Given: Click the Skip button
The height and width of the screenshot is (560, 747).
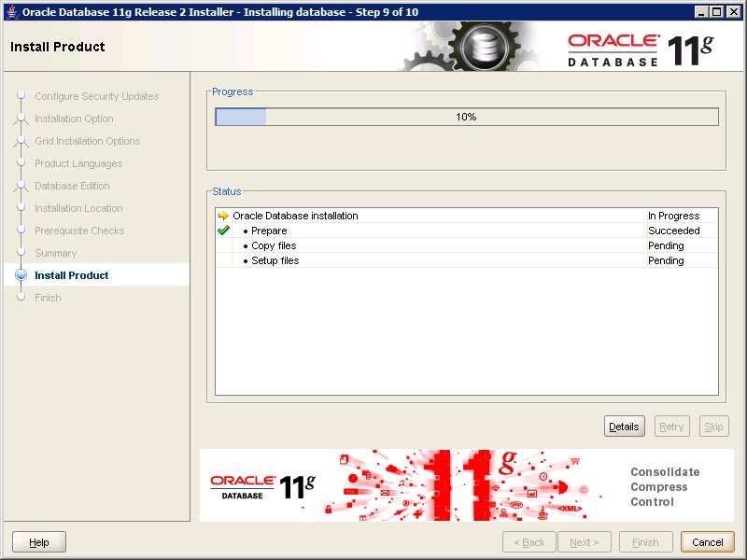Looking at the screenshot, I should [x=713, y=427].
